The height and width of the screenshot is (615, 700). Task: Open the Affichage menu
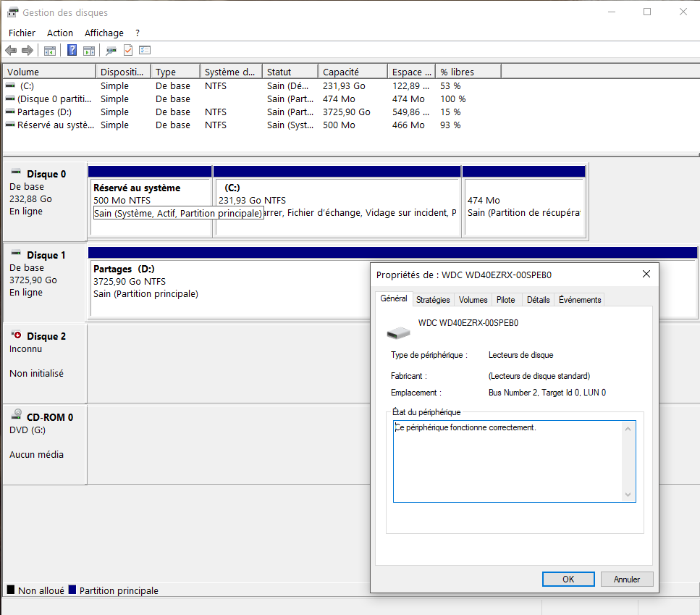pos(104,33)
